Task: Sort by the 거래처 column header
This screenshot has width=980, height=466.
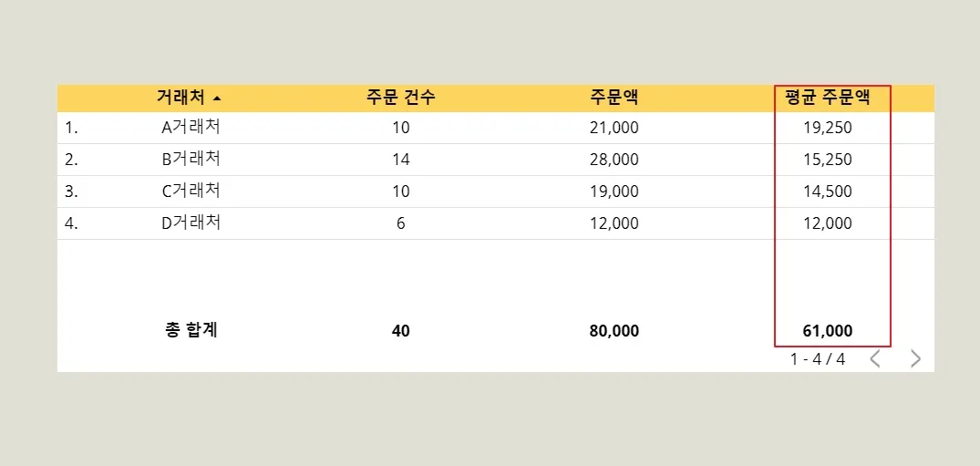Action: click(181, 98)
